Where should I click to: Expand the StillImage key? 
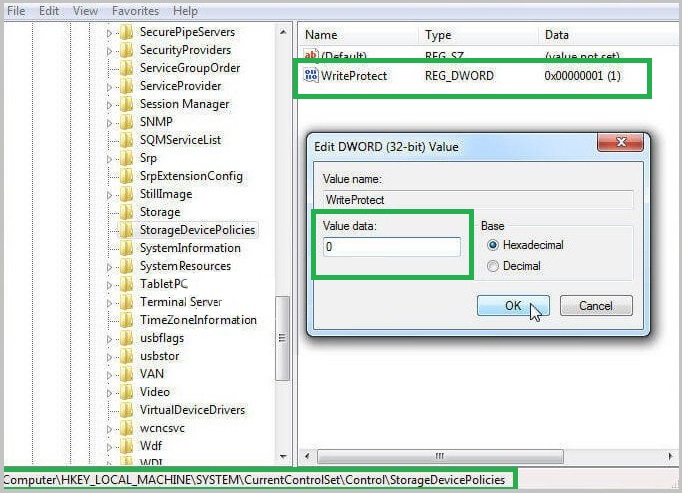pos(109,195)
